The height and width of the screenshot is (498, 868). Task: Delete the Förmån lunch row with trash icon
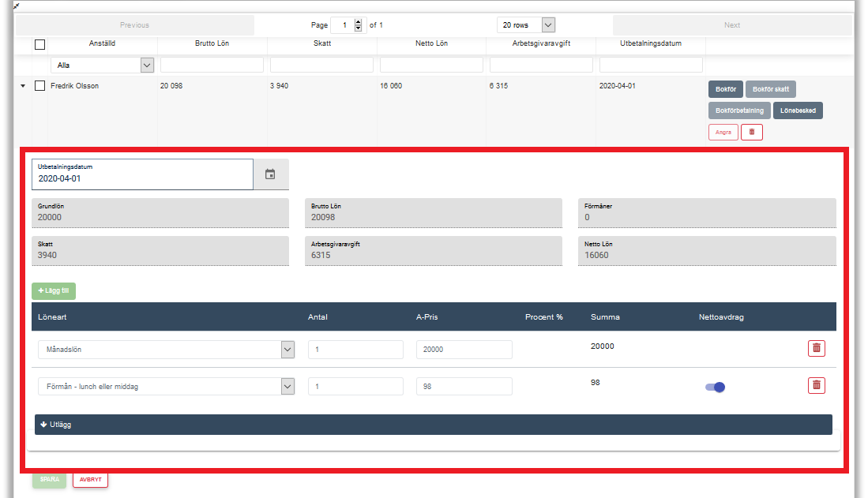816,385
